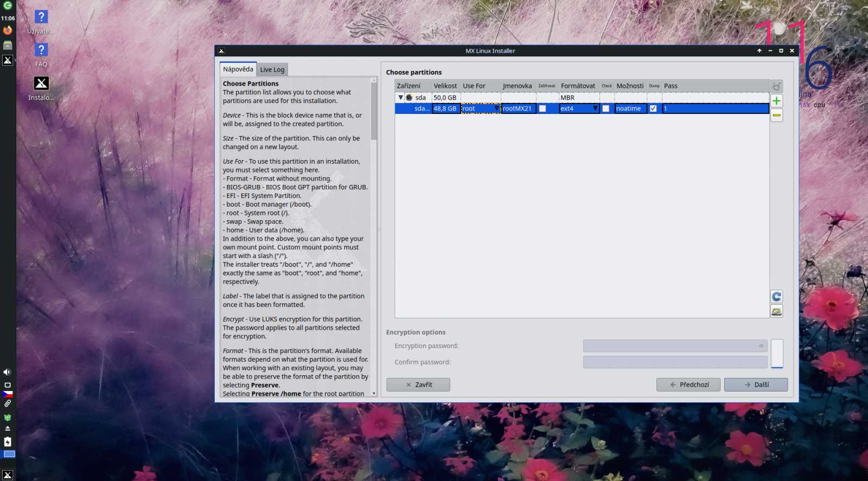Click blue workspace switcher in panel
868x481 pixels.
9,454
